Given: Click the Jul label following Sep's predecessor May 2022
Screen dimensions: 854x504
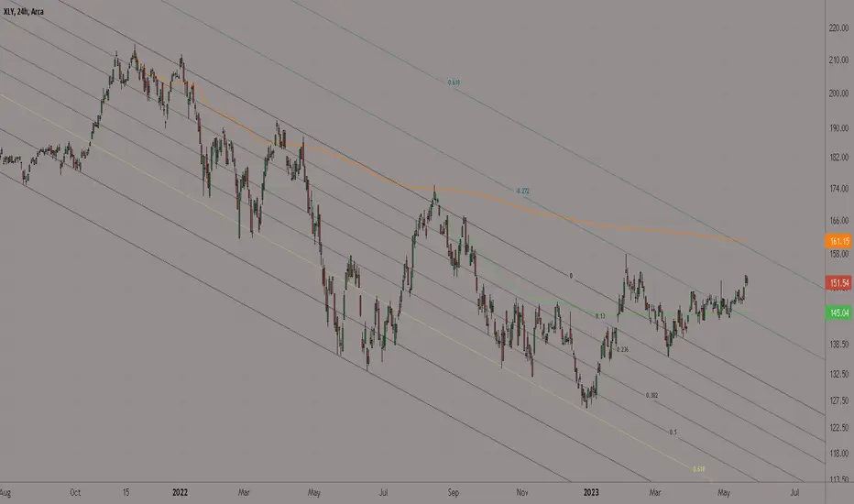Looking at the screenshot, I should (x=383, y=493).
